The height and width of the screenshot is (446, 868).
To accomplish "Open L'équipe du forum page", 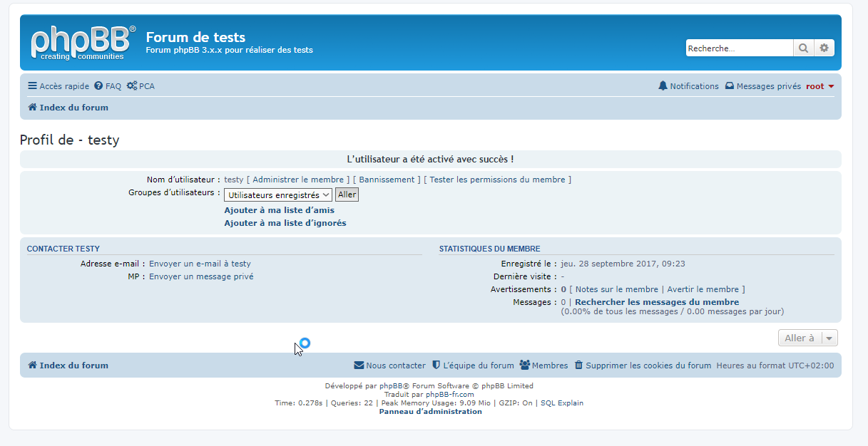I will [x=473, y=365].
